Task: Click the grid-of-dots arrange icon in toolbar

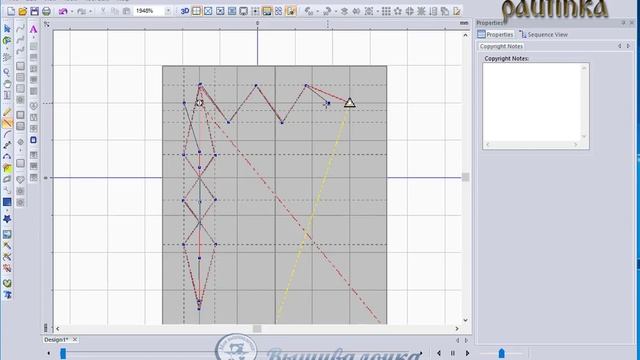Action: 386,11
